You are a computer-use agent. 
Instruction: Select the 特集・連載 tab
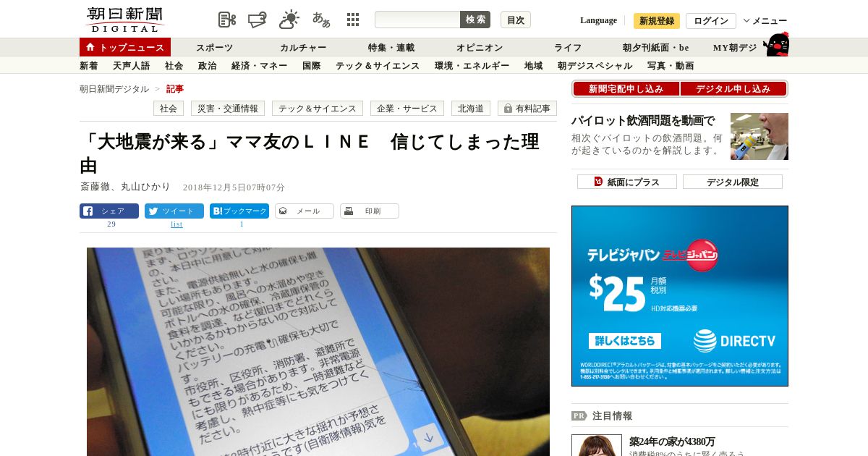(391, 48)
